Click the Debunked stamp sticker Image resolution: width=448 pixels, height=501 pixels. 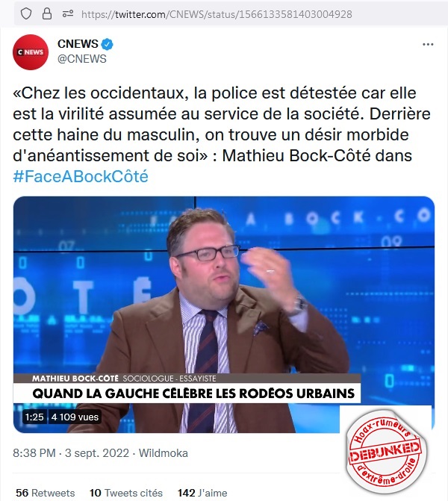[386, 451]
